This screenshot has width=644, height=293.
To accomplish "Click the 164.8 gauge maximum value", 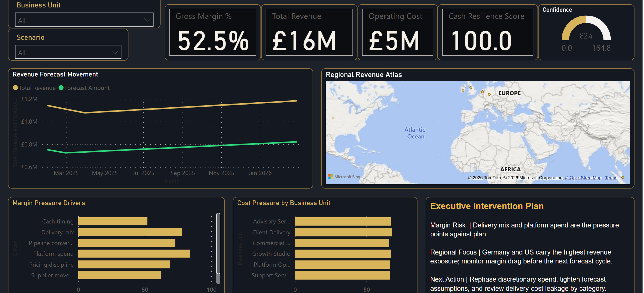I will [601, 48].
